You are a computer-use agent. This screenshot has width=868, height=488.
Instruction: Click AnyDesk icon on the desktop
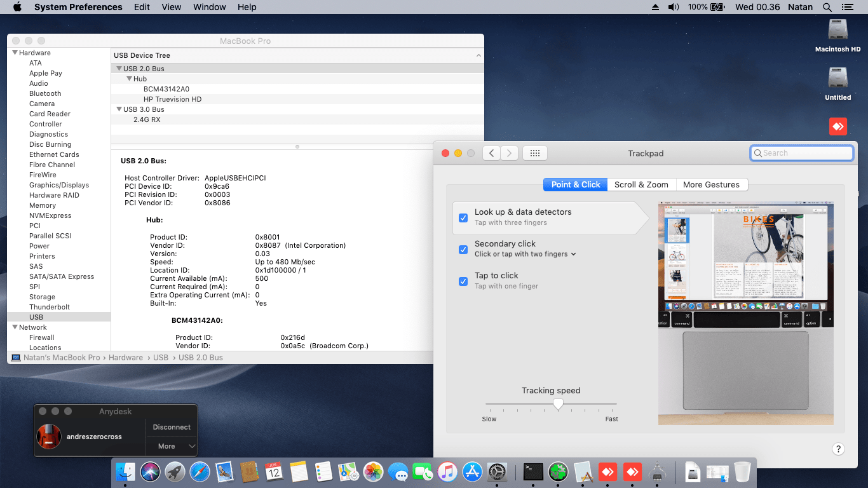[x=838, y=126]
